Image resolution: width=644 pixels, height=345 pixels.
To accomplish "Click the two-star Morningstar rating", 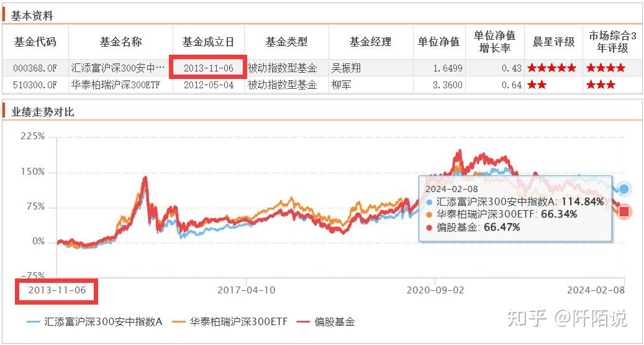I will [x=537, y=85].
